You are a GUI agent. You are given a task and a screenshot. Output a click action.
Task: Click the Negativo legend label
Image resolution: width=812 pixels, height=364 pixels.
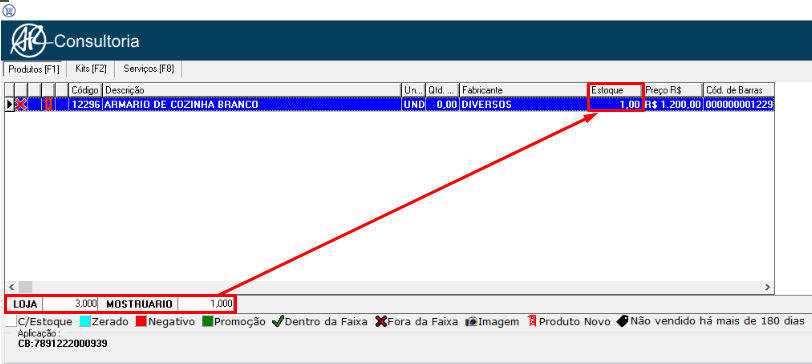tap(171, 322)
